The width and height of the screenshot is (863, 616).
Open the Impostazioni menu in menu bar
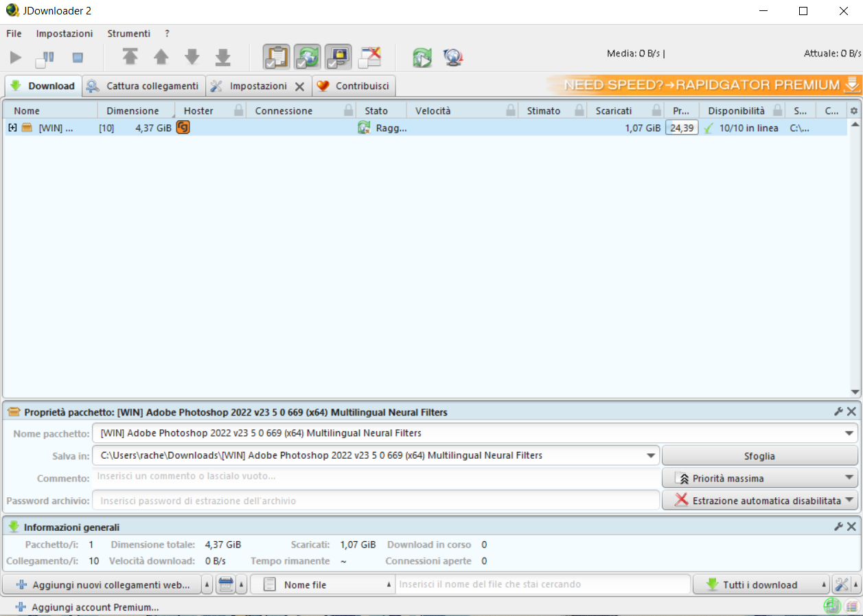tap(65, 33)
